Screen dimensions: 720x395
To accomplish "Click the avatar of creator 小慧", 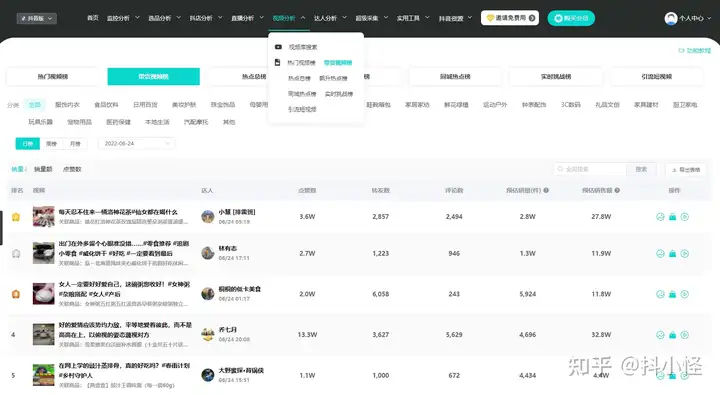I will tap(208, 216).
